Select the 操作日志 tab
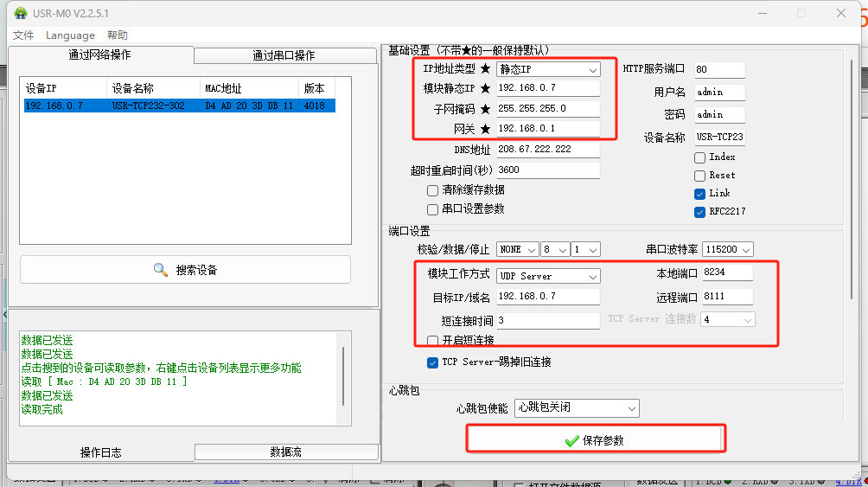Image resolution: width=868 pixels, height=487 pixels. coord(101,452)
